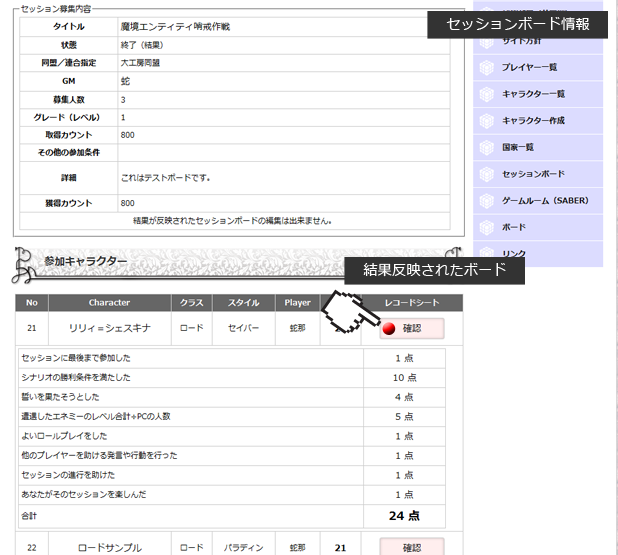The image size is (618, 555).
Task: Click the Character column header
Action: click(x=110, y=303)
